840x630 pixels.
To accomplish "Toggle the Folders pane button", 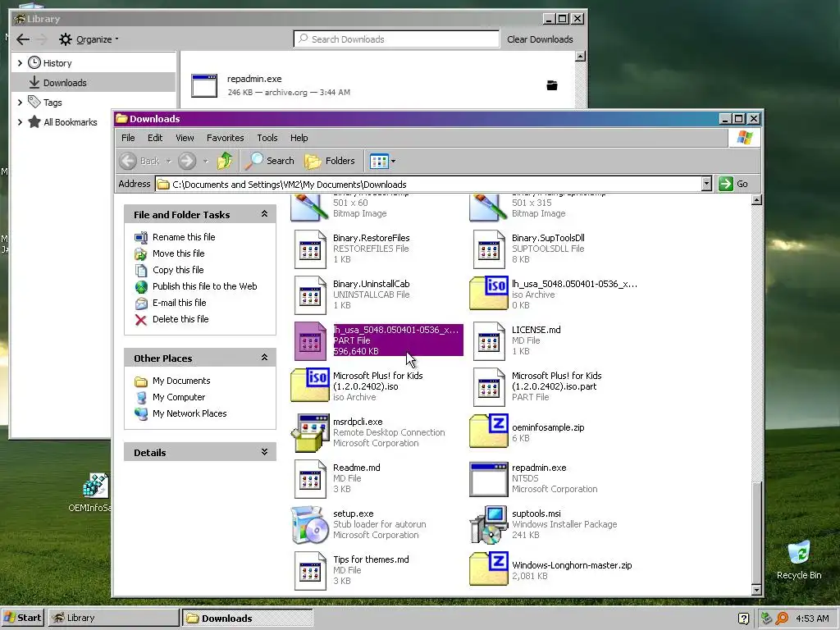I will point(330,161).
